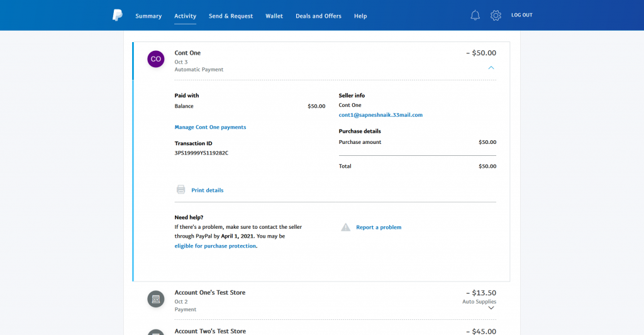Click Account One's Test Store icon
644x335 pixels.
pos(156,299)
